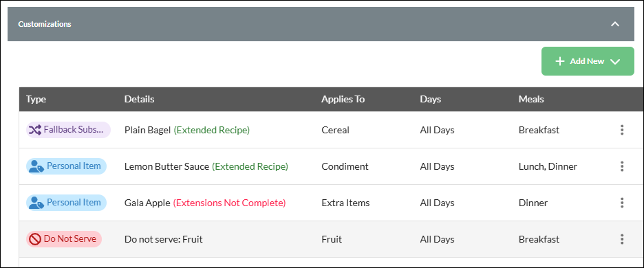The height and width of the screenshot is (268, 644).
Task: Select the Do not serve: Fruit row
Action: tap(331, 239)
